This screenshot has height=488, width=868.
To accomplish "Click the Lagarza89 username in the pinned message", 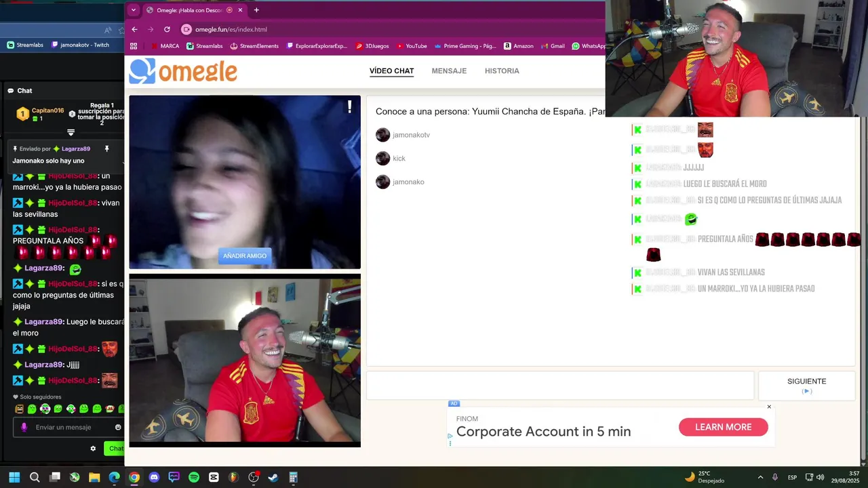I will (x=76, y=148).
